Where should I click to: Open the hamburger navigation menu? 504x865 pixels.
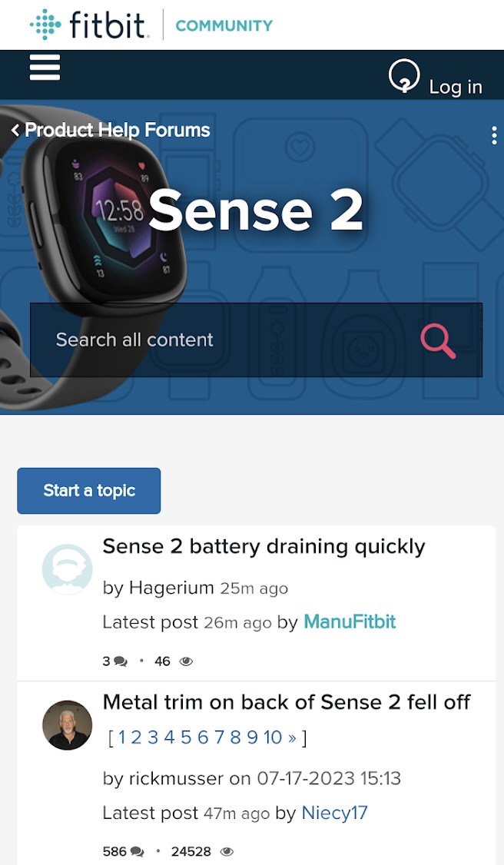[x=45, y=68]
